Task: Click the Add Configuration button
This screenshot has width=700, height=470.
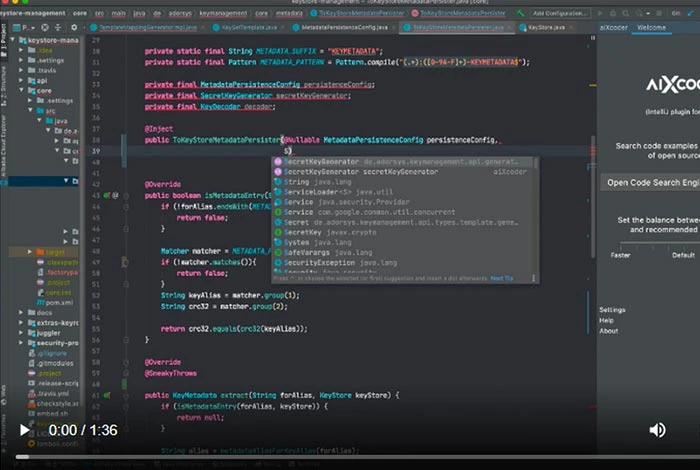Action: (x=560, y=13)
